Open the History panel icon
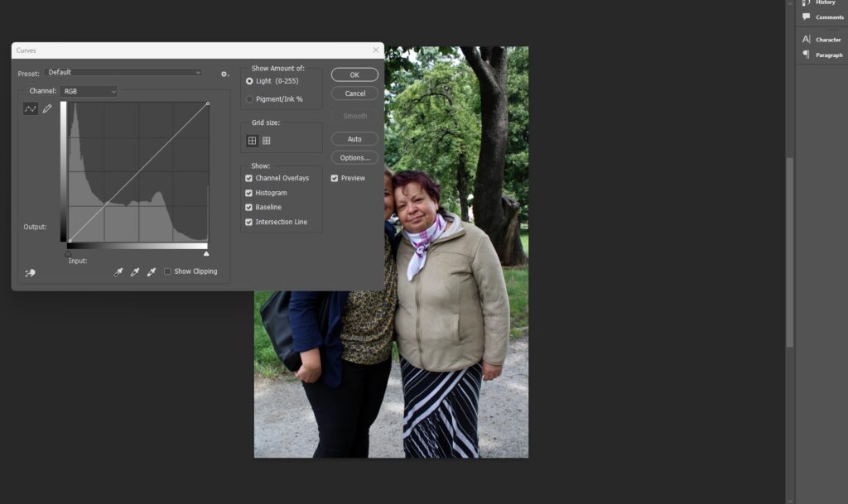848x504 pixels. tap(807, 2)
